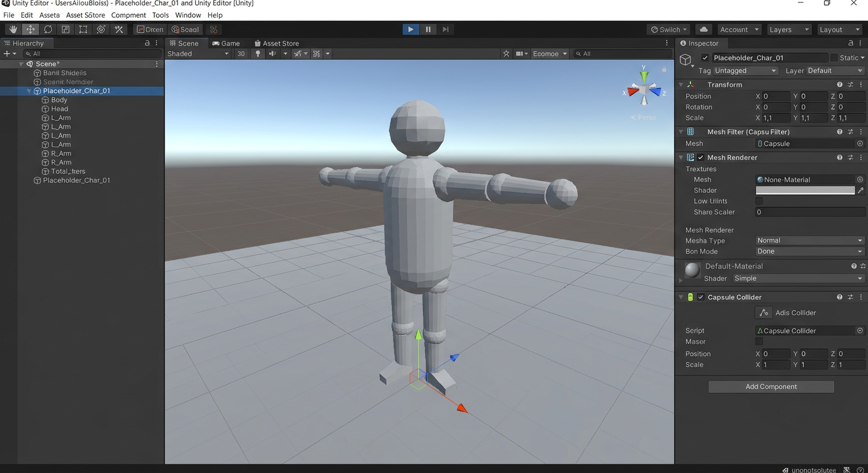Toggle the Mesh Renderer enabled checkbox
Image resolution: width=868 pixels, height=473 pixels.
click(701, 158)
